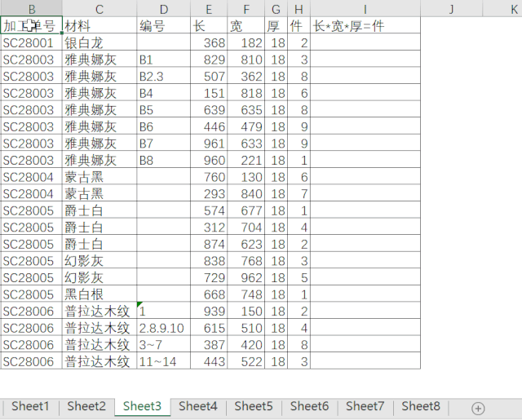Select the 件 header cell

coord(299,25)
